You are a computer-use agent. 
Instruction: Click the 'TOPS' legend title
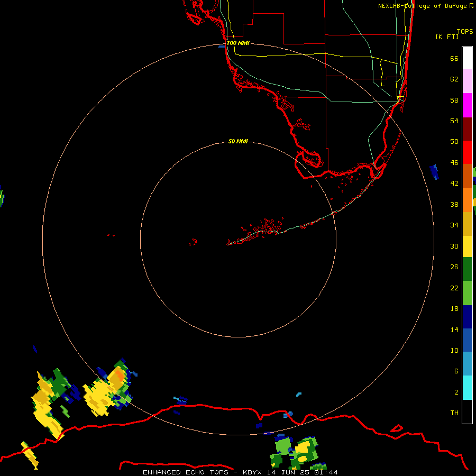465,31
